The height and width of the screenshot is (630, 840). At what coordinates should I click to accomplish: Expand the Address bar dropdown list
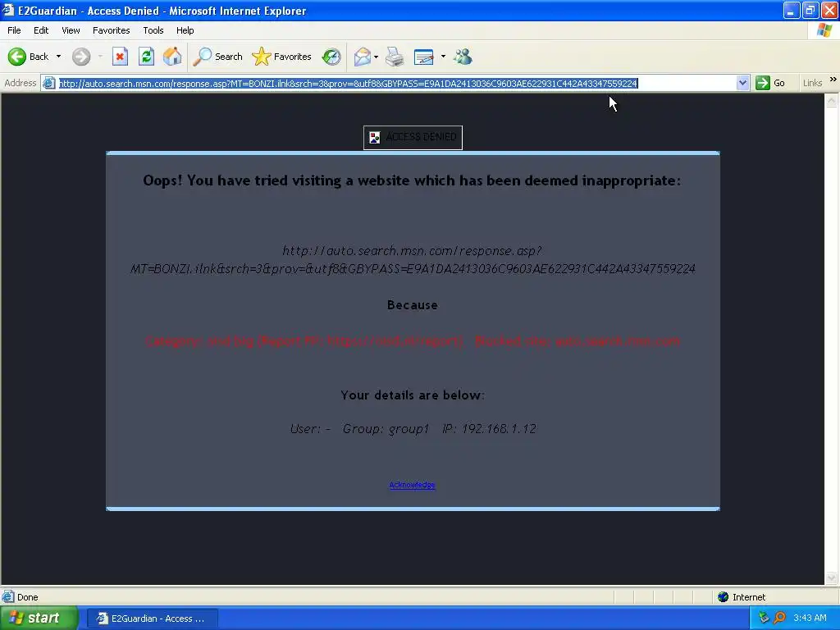(742, 83)
